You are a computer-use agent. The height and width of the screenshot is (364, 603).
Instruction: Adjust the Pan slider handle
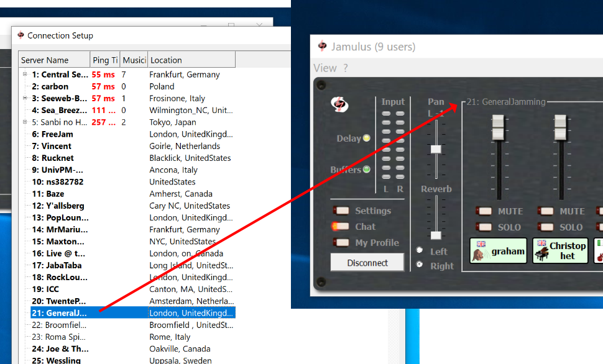436,149
